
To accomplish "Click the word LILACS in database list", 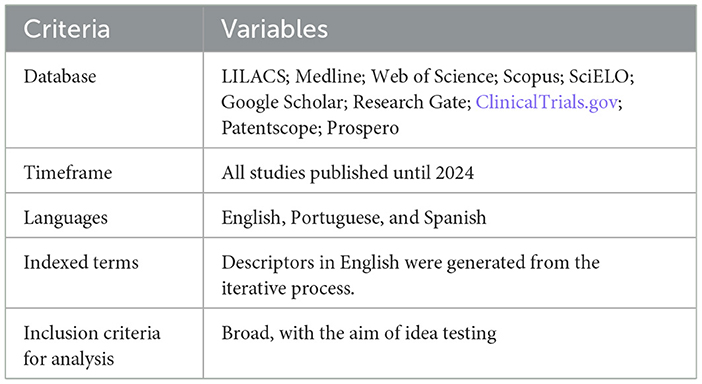I will click(253, 77).
